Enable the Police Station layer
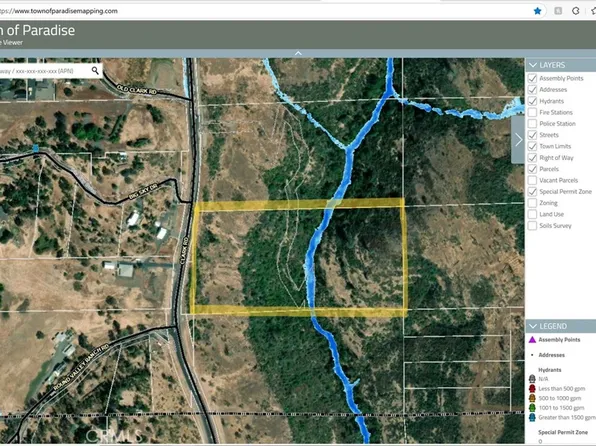The height and width of the screenshot is (446, 596). [x=533, y=124]
